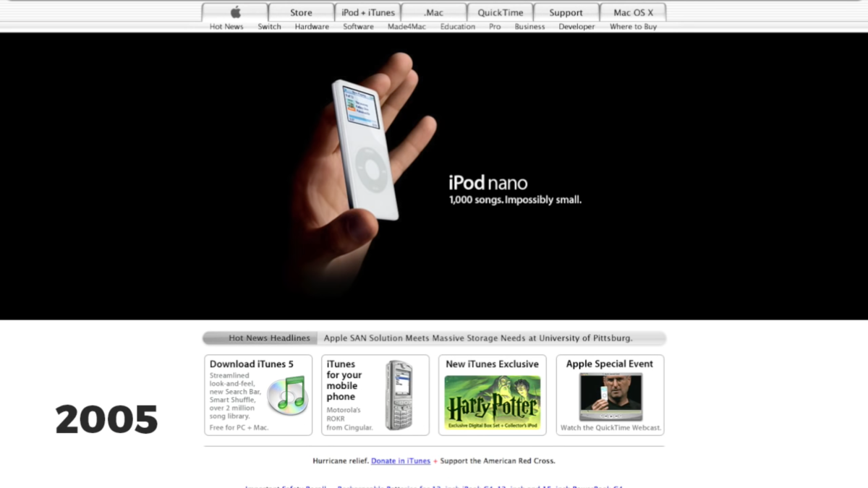Click 'Support the American Red Cross.' text
Image resolution: width=868 pixels, height=488 pixels.
(x=498, y=461)
